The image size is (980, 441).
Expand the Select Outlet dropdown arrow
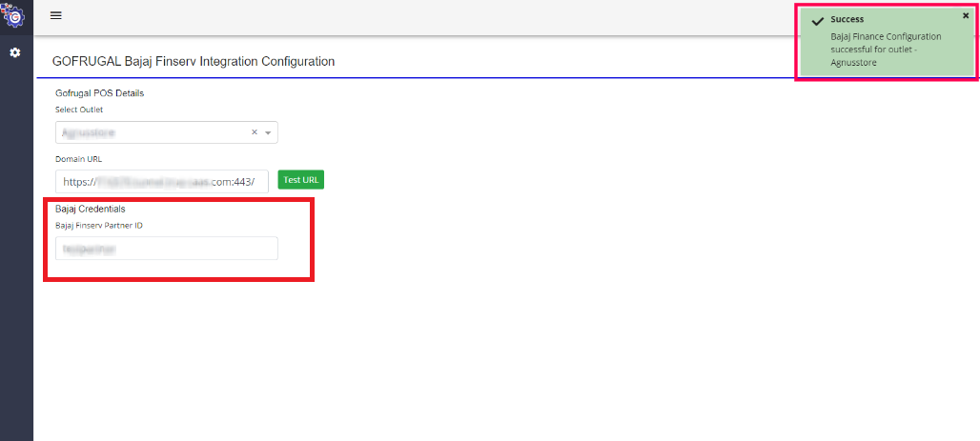click(x=268, y=133)
